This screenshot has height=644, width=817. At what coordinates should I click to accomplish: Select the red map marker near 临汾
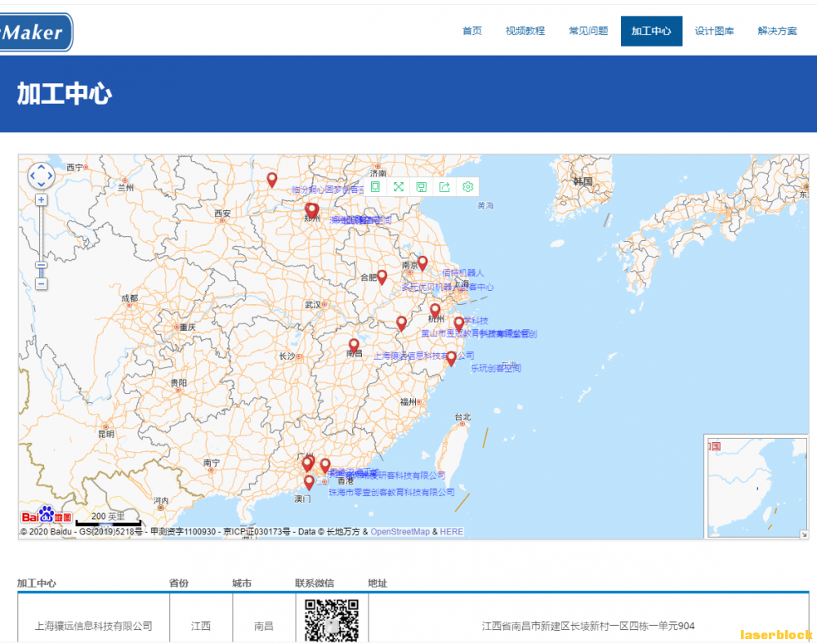272,180
